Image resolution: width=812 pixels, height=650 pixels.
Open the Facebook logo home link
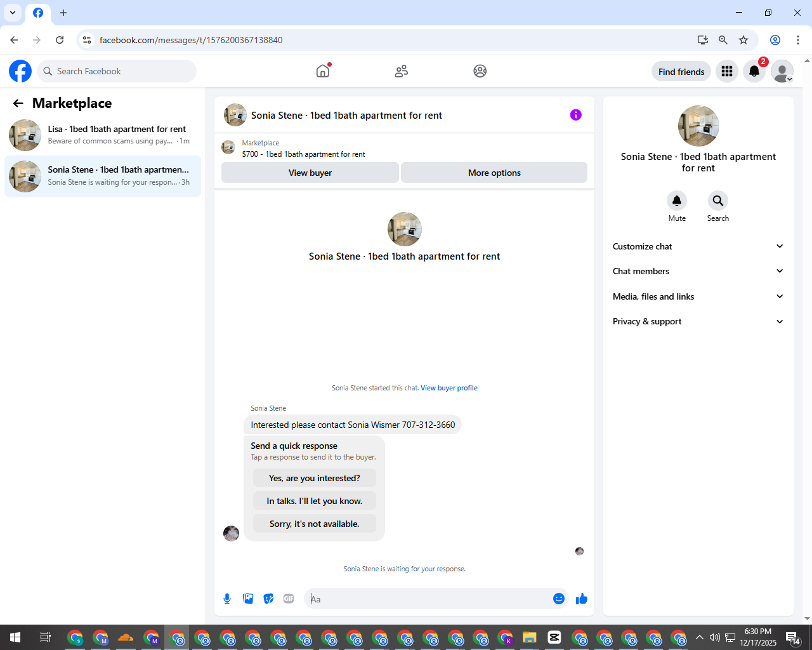click(20, 71)
